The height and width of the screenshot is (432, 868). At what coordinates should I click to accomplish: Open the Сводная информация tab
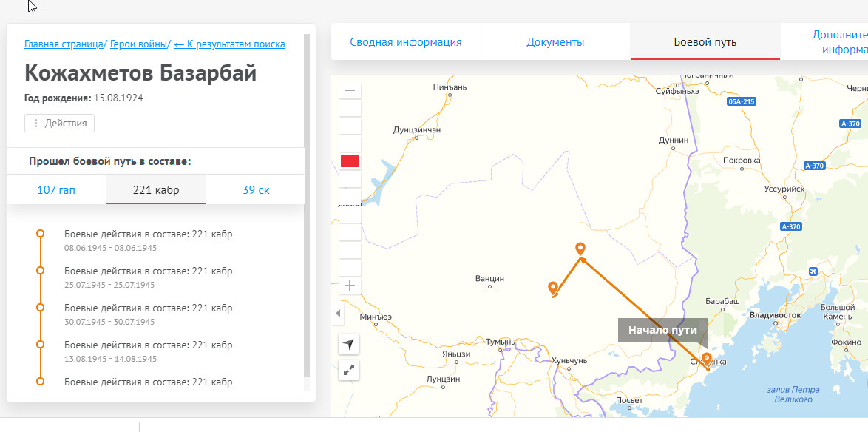(x=406, y=42)
